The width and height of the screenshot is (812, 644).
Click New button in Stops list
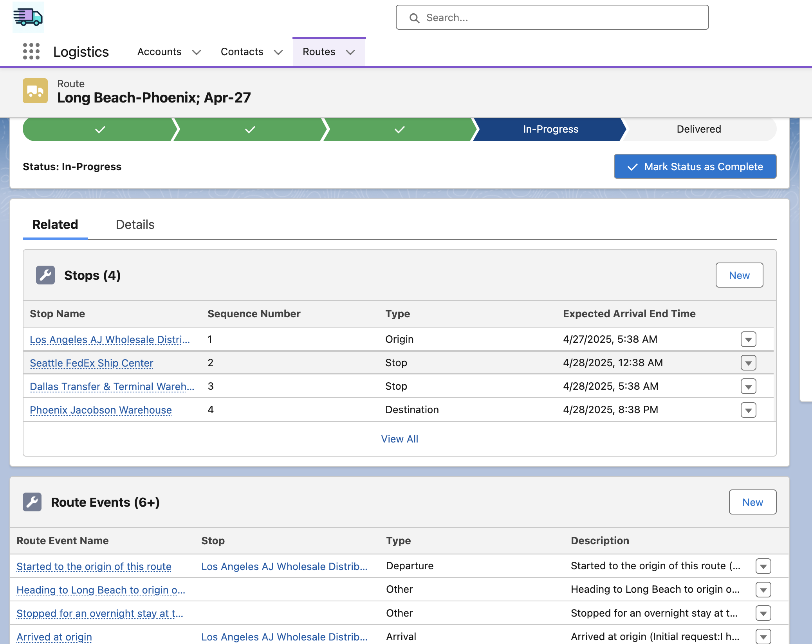[739, 275]
